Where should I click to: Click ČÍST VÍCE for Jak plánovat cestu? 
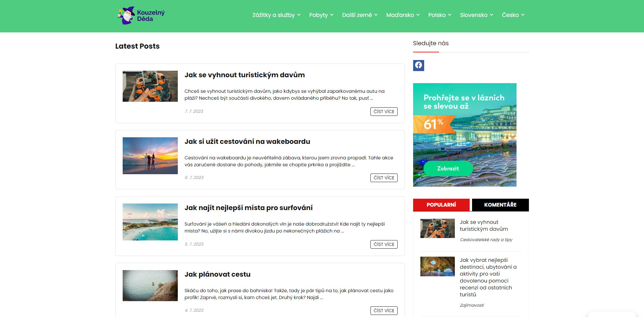click(x=384, y=310)
